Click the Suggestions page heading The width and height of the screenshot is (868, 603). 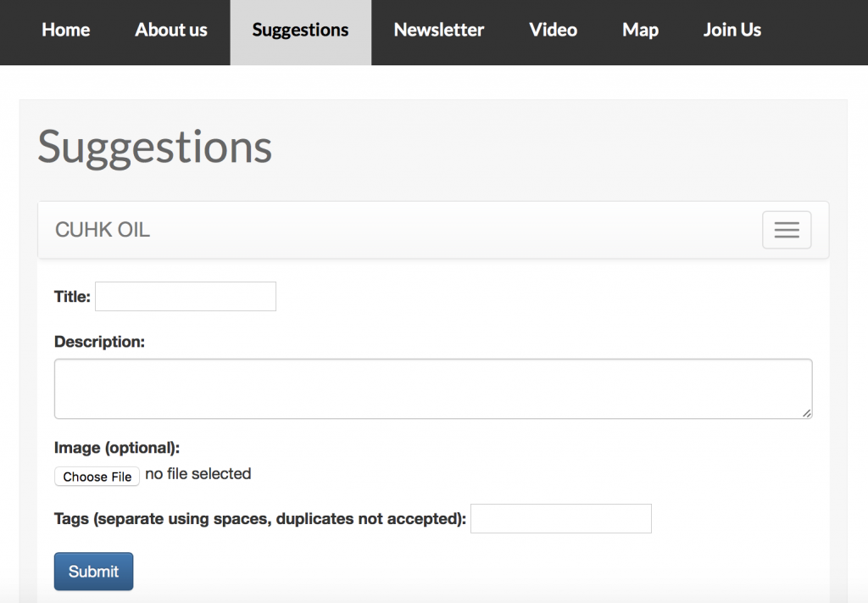pyautogui.click(x=155, y=148)
